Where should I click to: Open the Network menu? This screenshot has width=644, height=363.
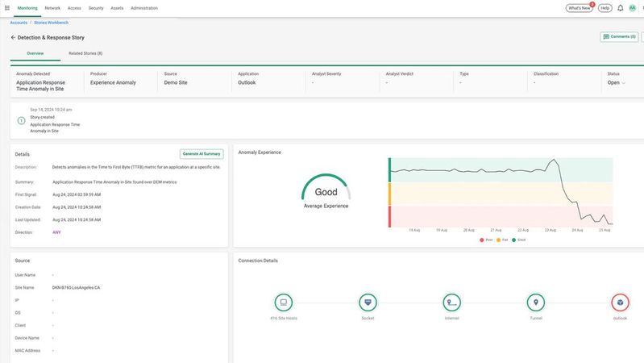[52, 8]
